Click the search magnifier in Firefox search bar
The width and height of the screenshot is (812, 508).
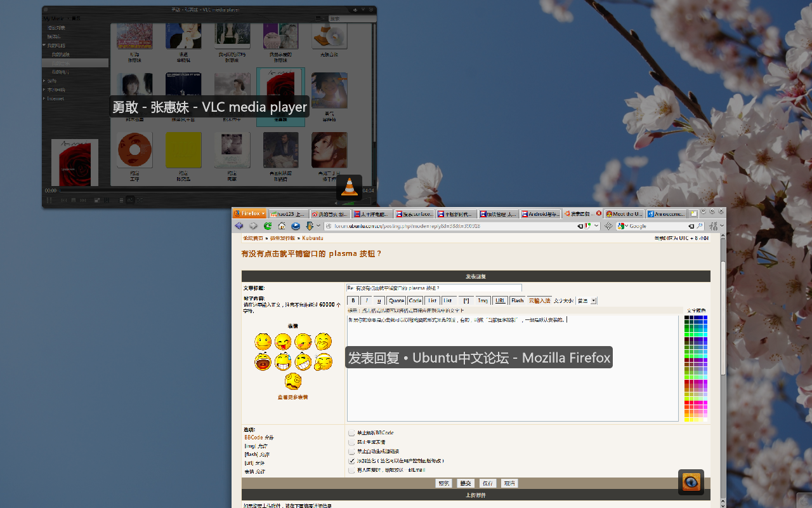[700, 226]
